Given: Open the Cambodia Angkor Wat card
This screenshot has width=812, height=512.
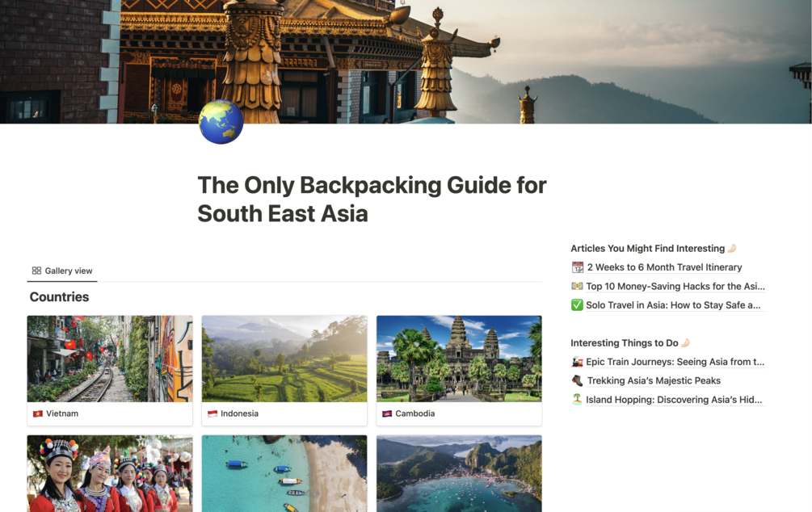Looking at the screenshot, I should (x=459, y=371).
